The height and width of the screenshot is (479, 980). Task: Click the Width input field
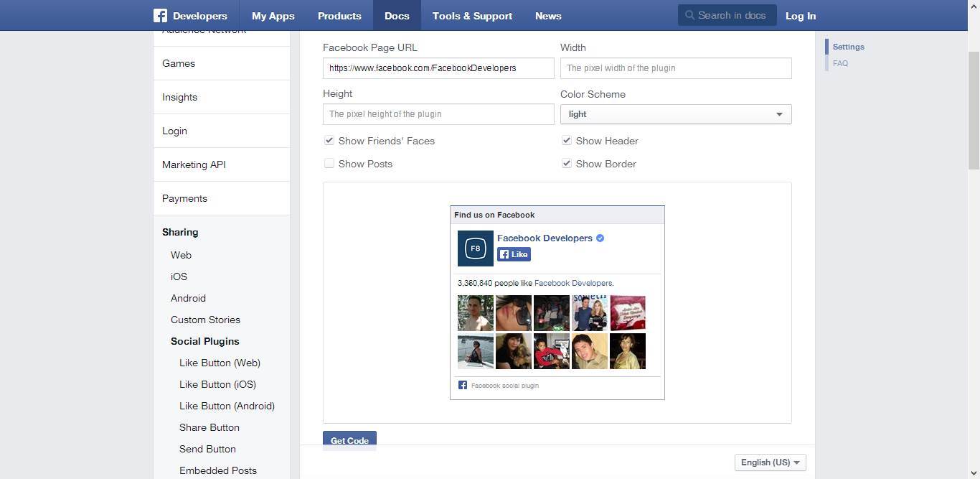676,68
